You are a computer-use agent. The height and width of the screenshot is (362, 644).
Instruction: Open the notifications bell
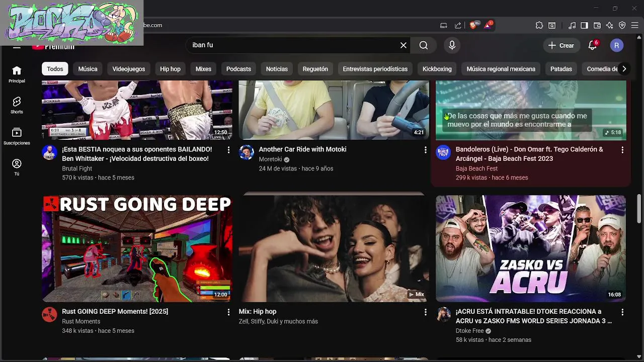[593, 45]
